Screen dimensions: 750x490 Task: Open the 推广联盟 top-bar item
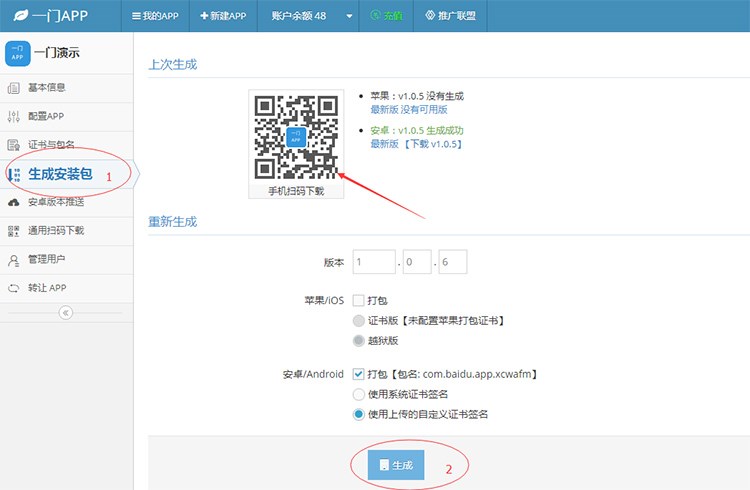(451, 16)
